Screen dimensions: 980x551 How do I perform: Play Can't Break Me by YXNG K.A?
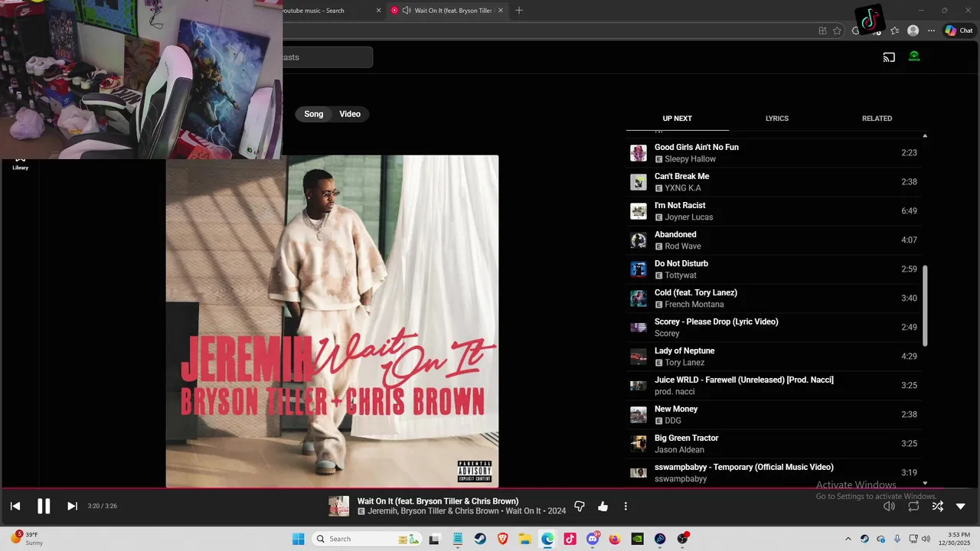tap(773, 182)
